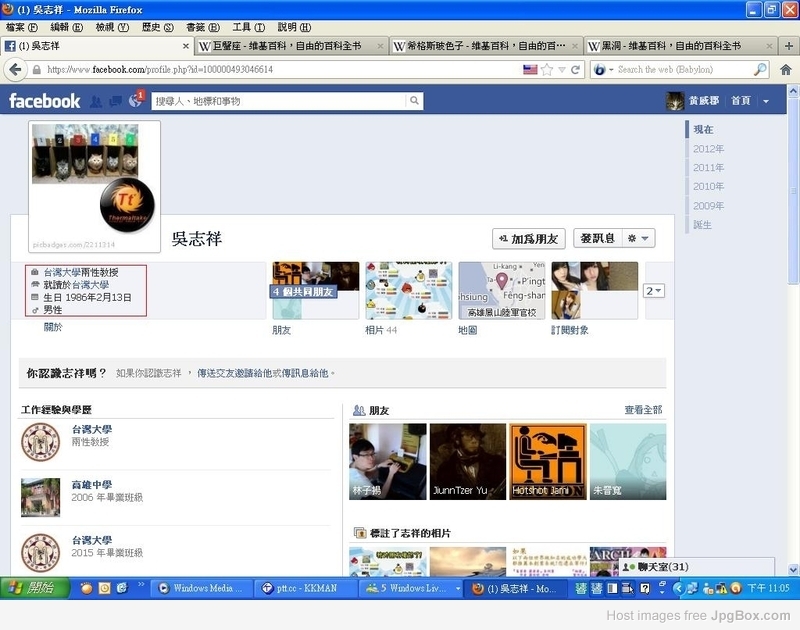Viewport: 800px width, 630px height.
Task: Switch to the 黑洞 Wikipedia tab
Action: point(678,46)
